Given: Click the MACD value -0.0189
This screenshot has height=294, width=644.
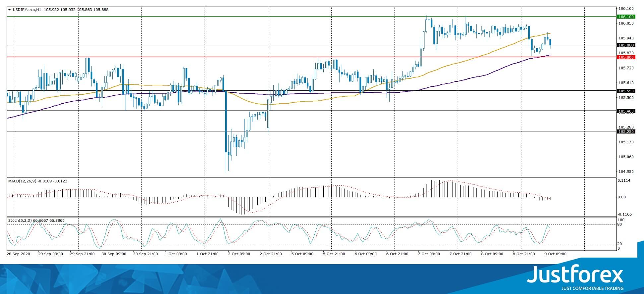Looking at the screenshot, I should 45,181.
